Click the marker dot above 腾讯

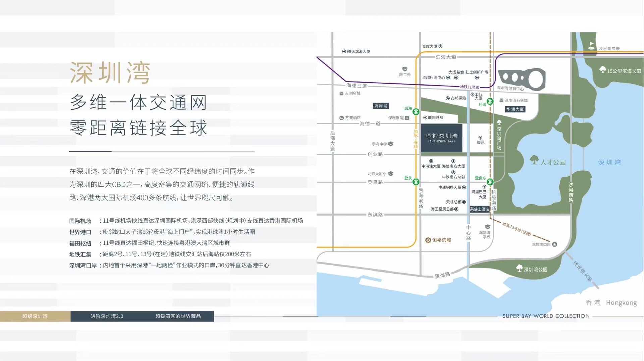click(x=480, y=138)
